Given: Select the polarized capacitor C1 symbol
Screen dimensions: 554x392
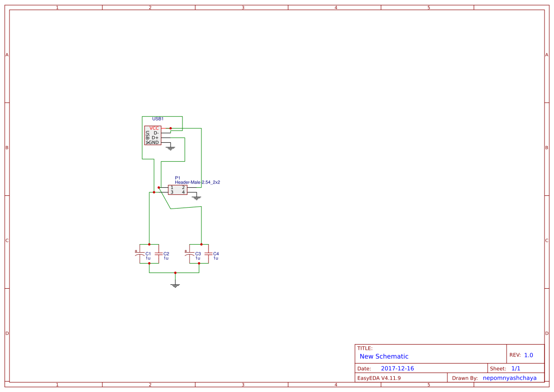Looking at the screenshot, I should tap(140, 254).
